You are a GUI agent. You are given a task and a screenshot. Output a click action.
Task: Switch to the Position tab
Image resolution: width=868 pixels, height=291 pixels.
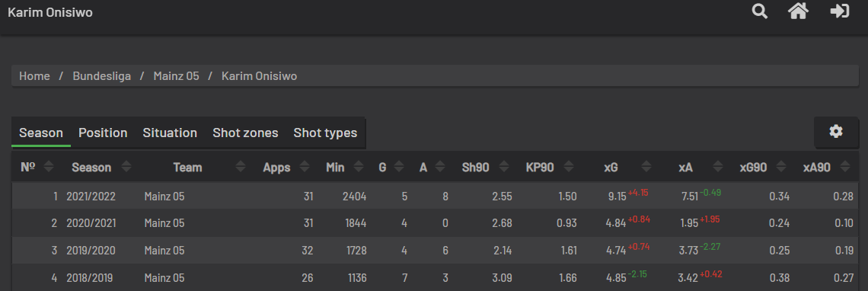click(x=103, y=133)
